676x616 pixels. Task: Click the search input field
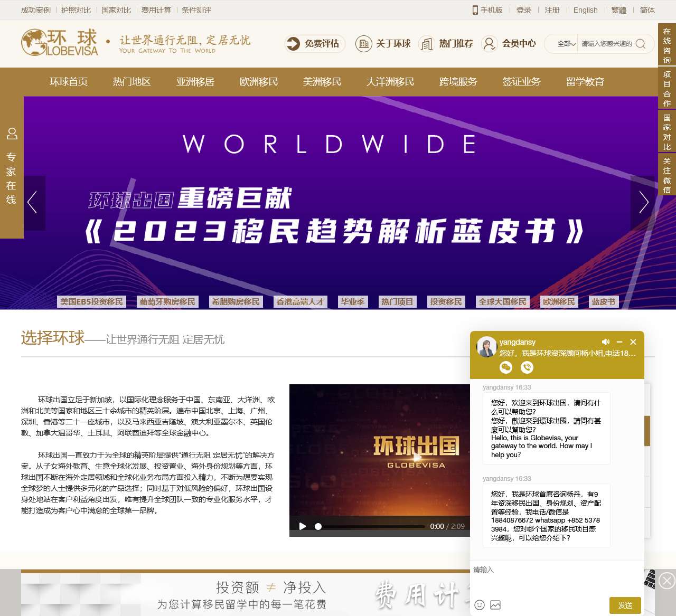606,44
